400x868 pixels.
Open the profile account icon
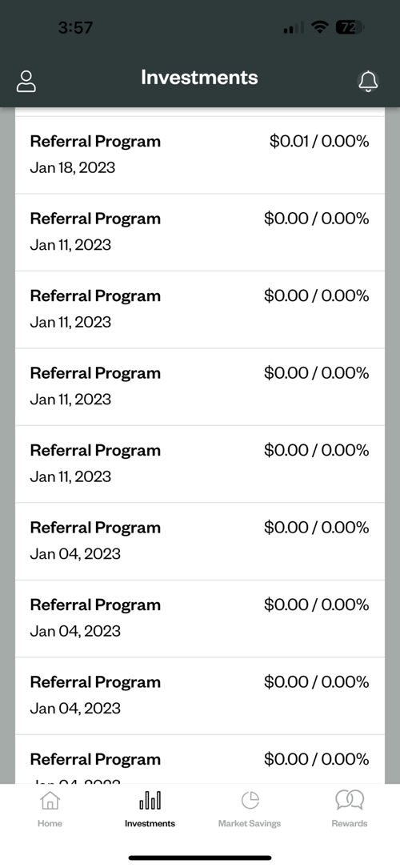(x=26, y=81)
